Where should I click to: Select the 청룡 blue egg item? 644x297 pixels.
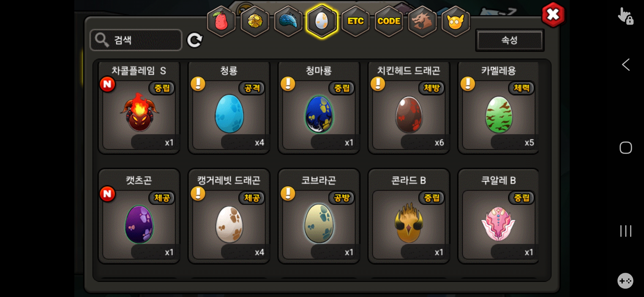click(229, 108)
